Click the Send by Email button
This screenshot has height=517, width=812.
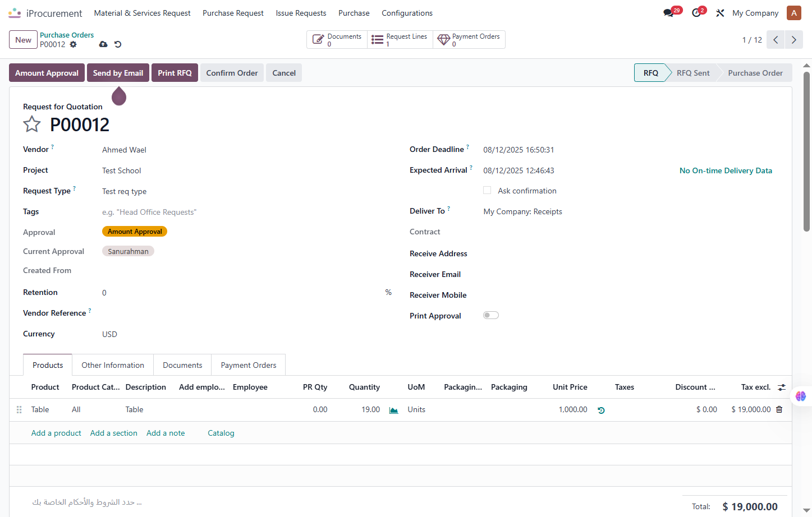tap(118, 73)
